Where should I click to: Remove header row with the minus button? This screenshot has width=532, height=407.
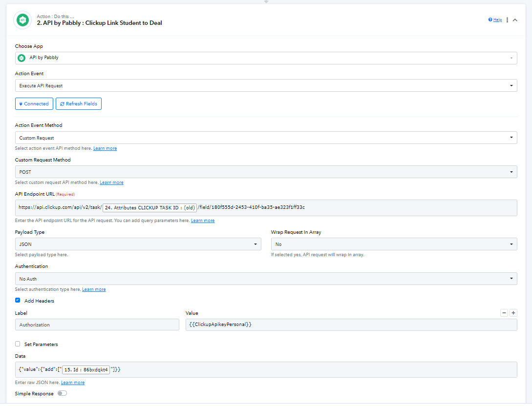[x=504, y=313]
